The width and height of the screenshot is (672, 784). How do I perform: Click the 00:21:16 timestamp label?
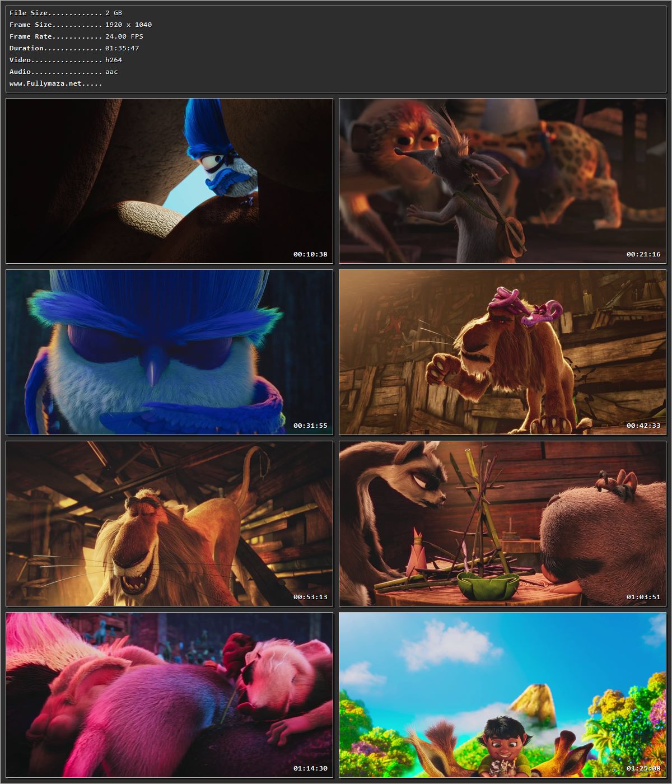click(x=643, y=254)
